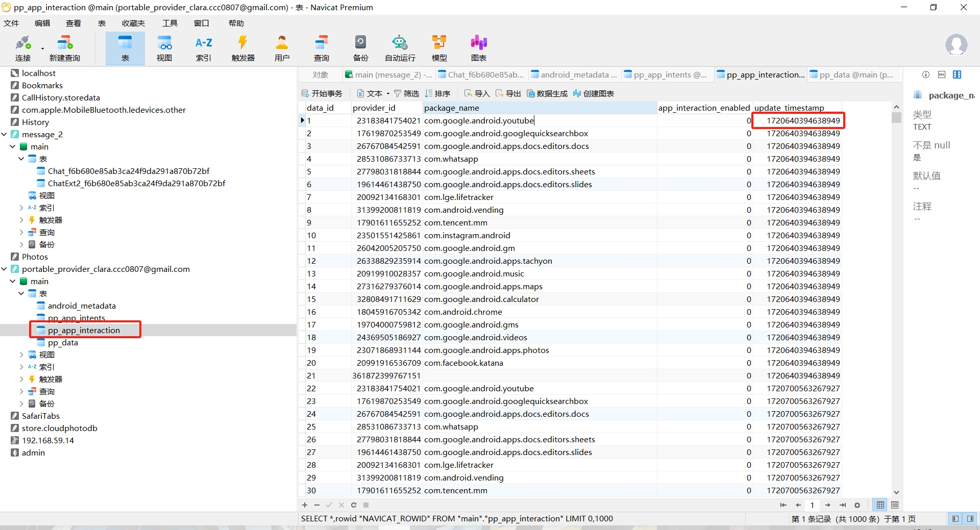This screenshot has height=530, width=980.
Task: Toggle the left pane visibility button
Action: click(x=955, y=519)
